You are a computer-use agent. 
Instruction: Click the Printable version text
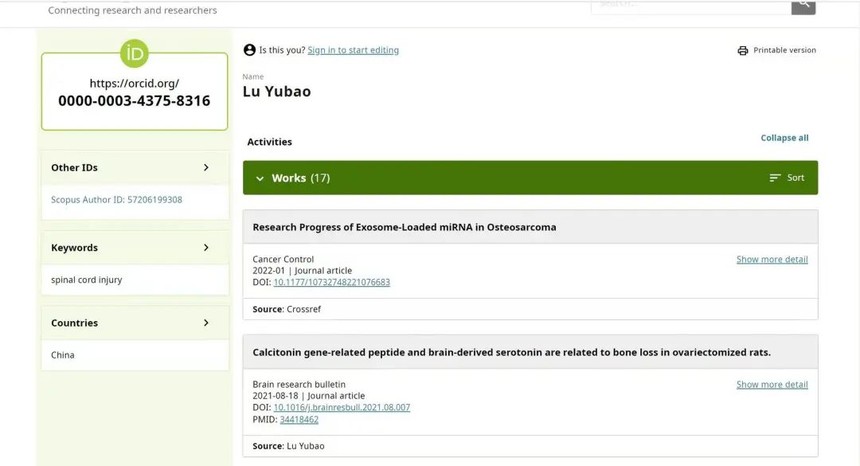coord(784,50)
